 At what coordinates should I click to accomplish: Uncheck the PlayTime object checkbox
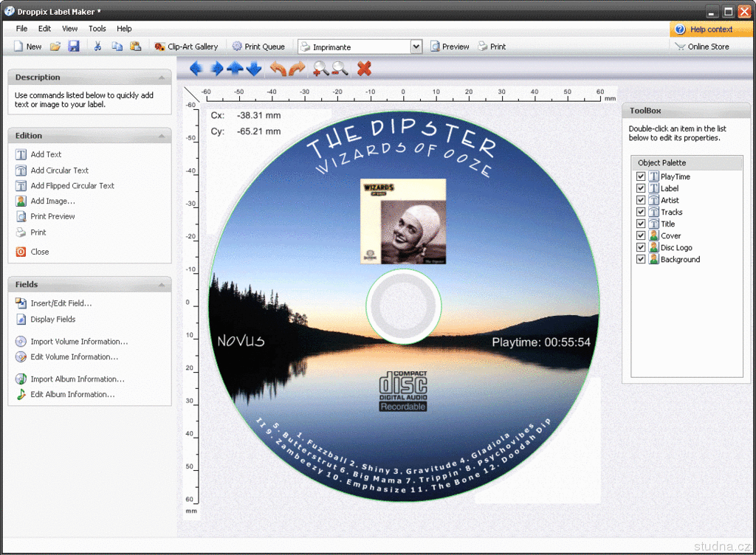click(641, 176)
